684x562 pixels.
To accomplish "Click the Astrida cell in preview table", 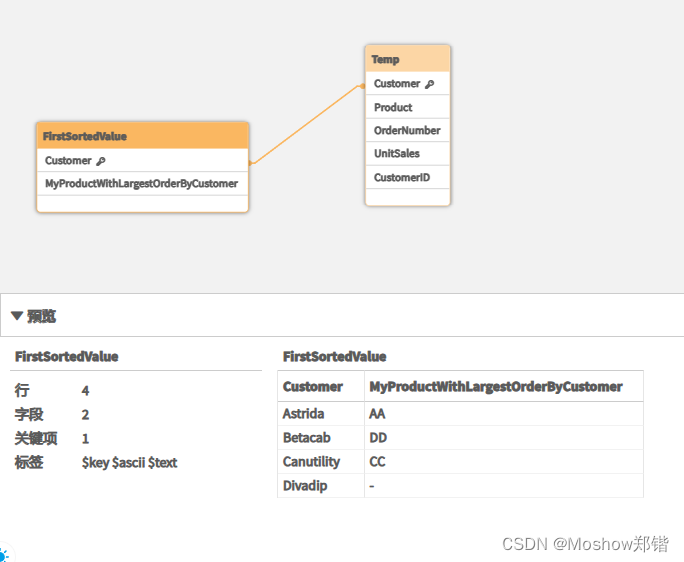I will click(321, 414).
